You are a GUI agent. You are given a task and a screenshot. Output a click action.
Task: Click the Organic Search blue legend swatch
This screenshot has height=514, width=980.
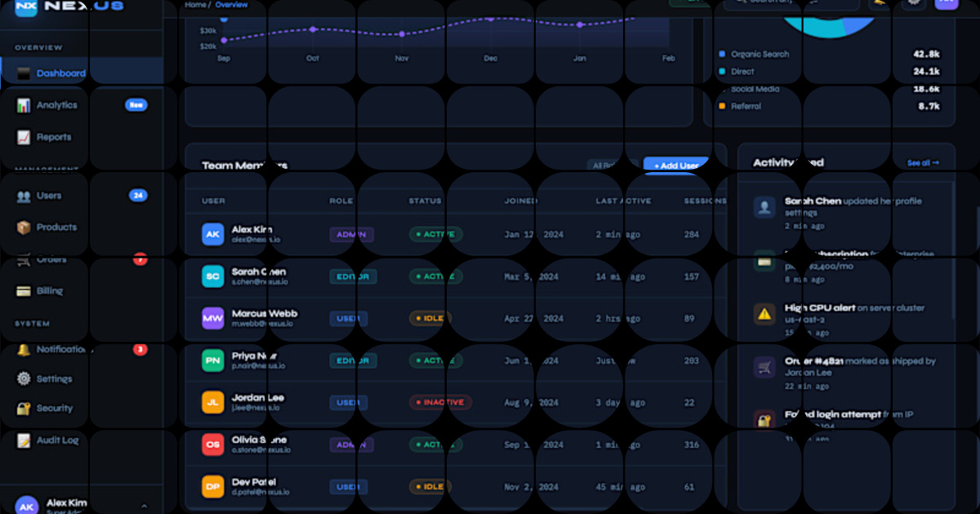click(x=722, y=54)
